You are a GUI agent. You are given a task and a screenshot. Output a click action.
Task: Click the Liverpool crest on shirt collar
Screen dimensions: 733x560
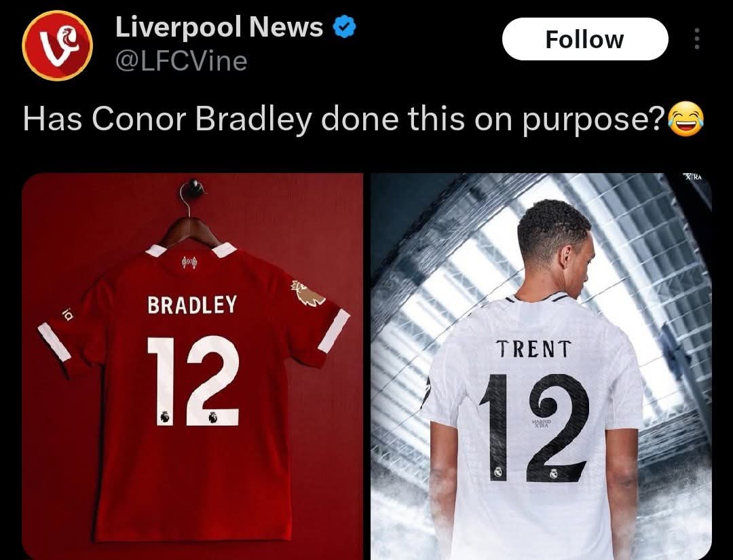189,262
